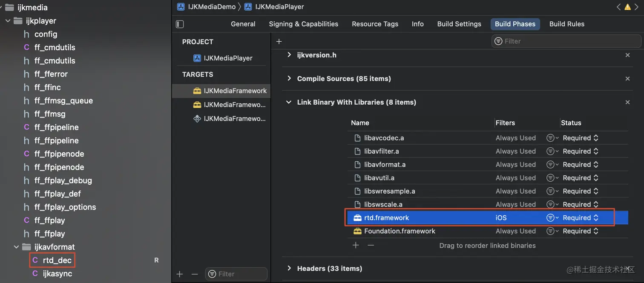644x283 pixels.
Task: Switch to Resource Tags tab
Action: [375, 24]
